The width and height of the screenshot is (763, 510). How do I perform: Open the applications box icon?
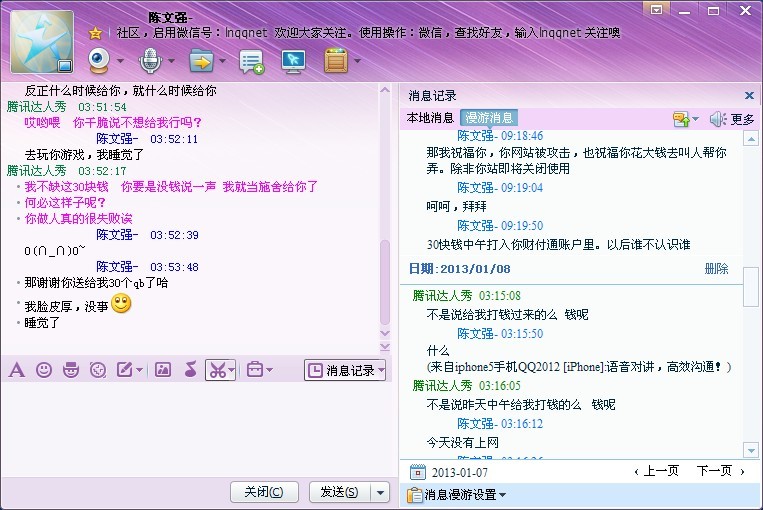pos(336,61)
